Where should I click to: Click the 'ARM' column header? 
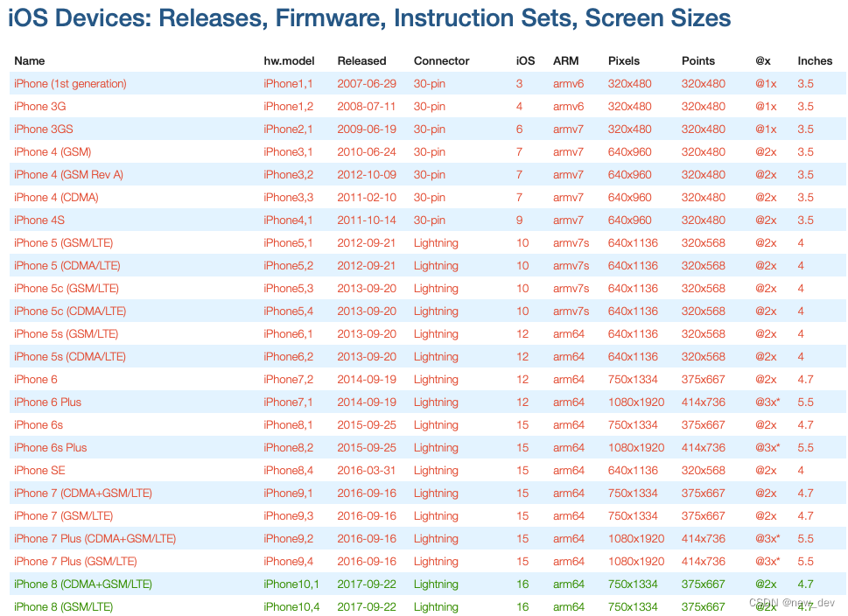click(x=565, y=61)
